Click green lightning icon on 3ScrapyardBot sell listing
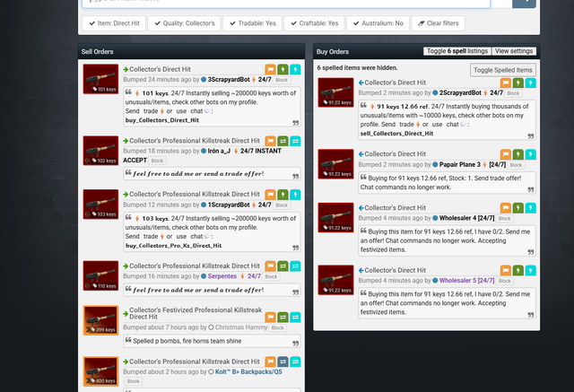The image size is (574, 392). (x=283, y=69)
